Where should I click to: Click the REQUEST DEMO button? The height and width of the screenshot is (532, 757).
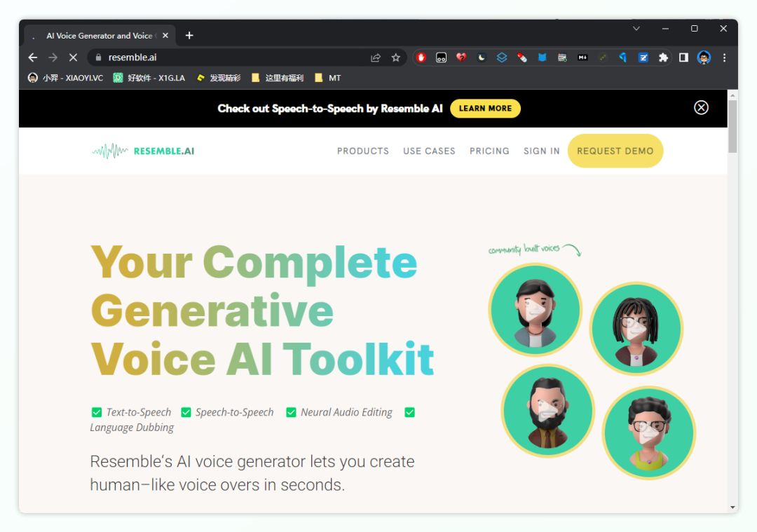(x=615, y=151)
